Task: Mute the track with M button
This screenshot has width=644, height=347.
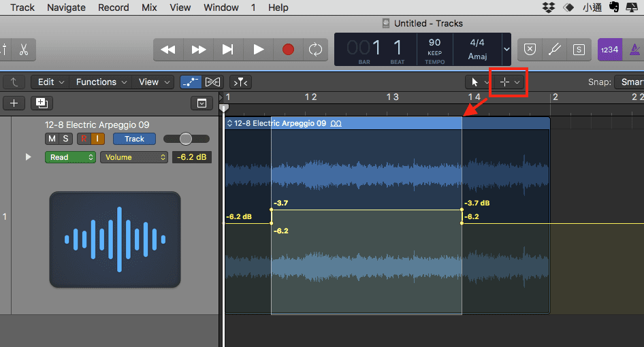Action: click(52, 139)
